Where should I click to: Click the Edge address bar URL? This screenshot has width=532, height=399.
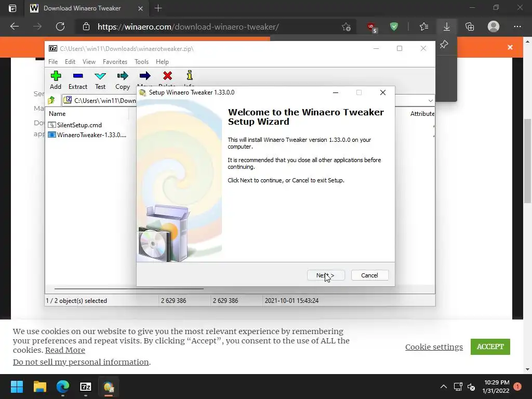pos(188,27)
